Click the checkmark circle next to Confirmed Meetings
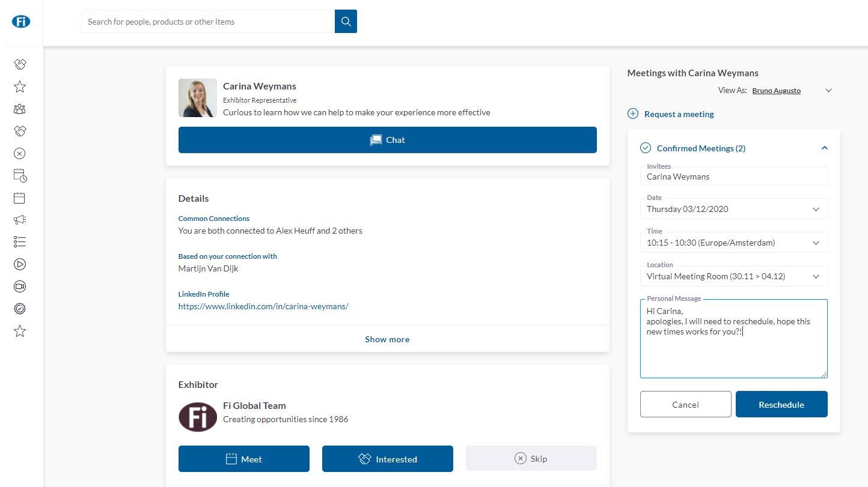The height and width of the screenshot is (487, 868). (x=646, y=148)
